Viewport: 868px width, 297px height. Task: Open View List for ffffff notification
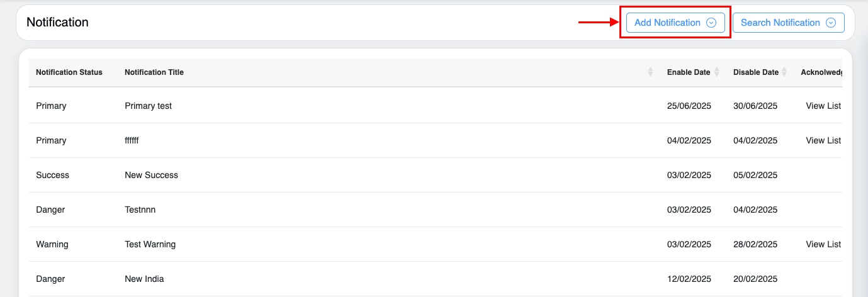[823, 140]
